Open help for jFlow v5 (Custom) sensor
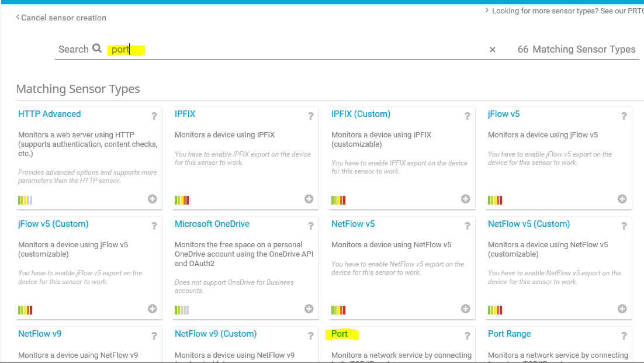 pyautogui.click(x=154, y=226)
